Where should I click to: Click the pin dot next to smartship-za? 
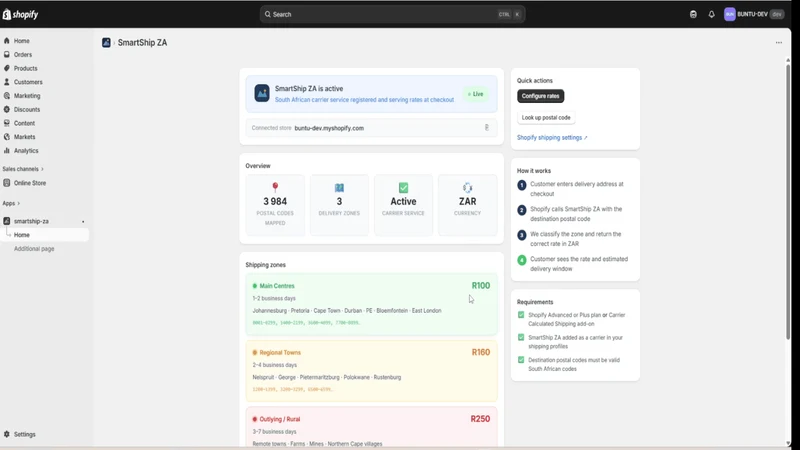(x=83, y=221)
